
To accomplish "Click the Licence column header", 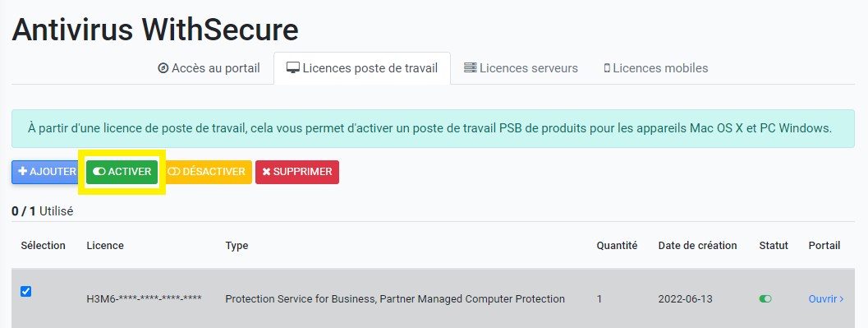I will click(x=105, y=246).
